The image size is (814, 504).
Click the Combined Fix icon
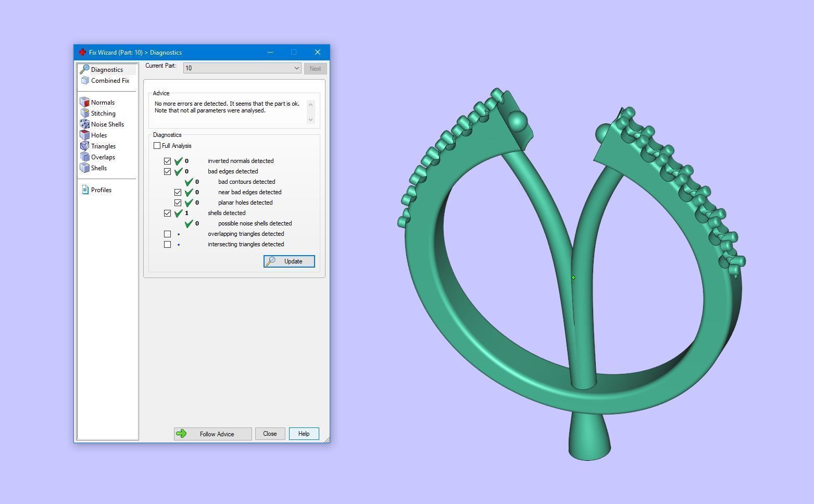(x=85, y=80)
